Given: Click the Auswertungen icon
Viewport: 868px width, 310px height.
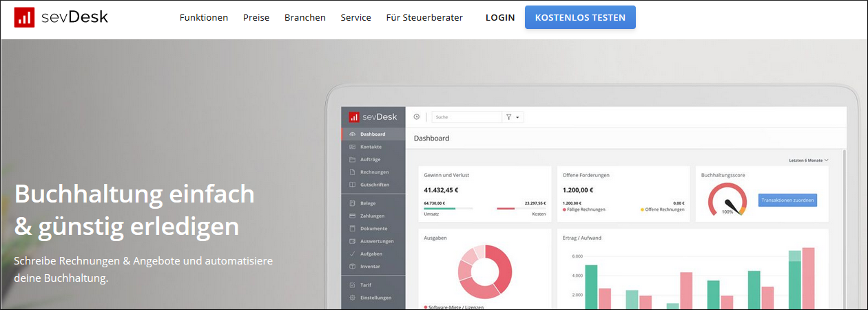Looking at the screenshot, I should click(x=352, y=241).
